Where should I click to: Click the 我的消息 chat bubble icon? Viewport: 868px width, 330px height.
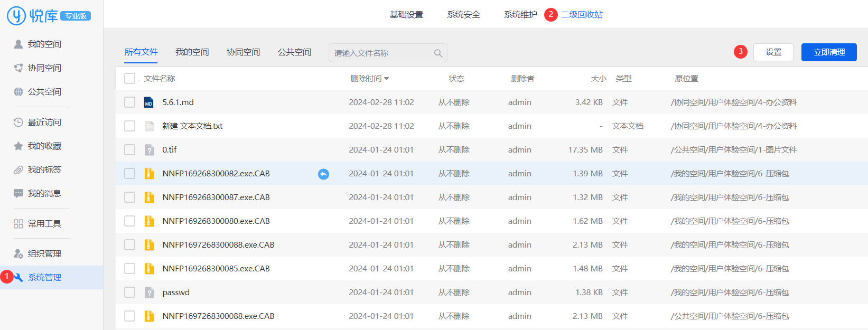[18, 194]
